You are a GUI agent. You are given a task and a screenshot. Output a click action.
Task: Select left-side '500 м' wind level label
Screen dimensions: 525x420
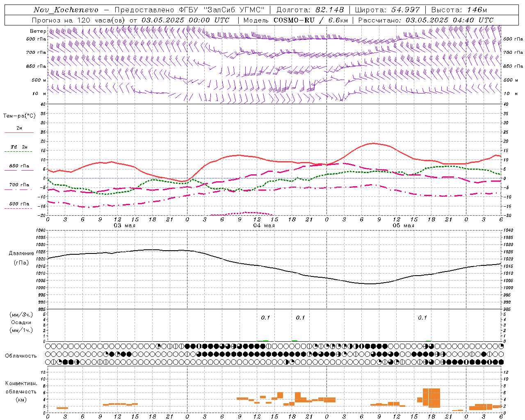click(x=39, y=80)
